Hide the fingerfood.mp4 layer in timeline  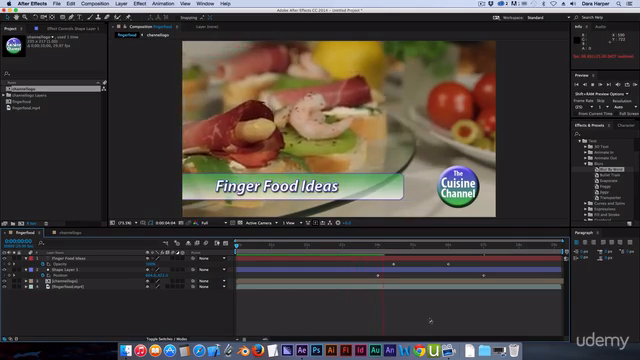click(x=4, y=287)
